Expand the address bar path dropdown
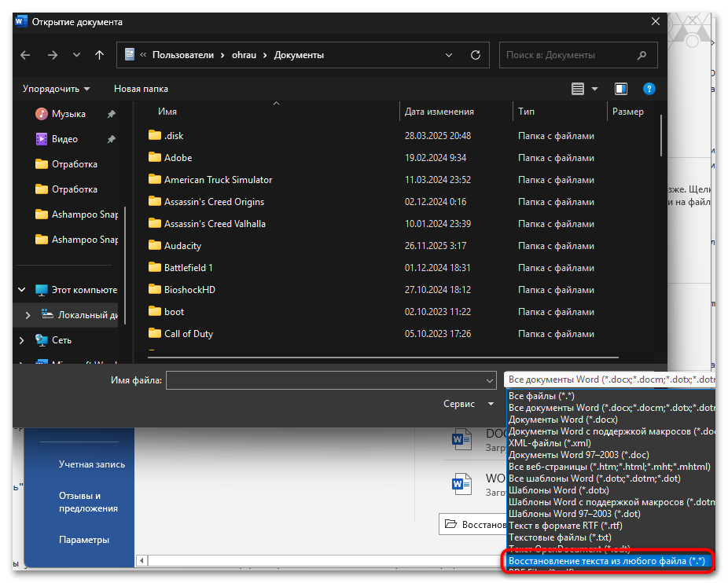Image resolution: width=728 pixels, height=583 pixels. tap(449, 55)
